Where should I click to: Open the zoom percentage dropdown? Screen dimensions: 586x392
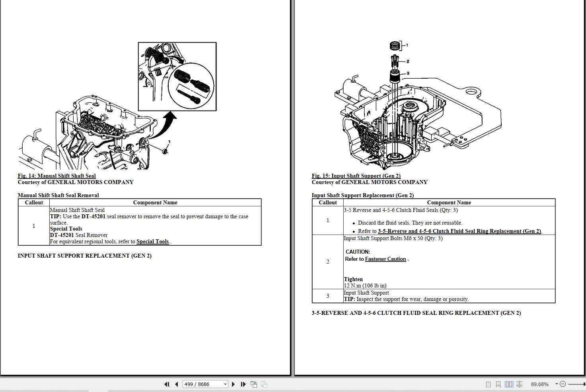(x=540, y=384)
